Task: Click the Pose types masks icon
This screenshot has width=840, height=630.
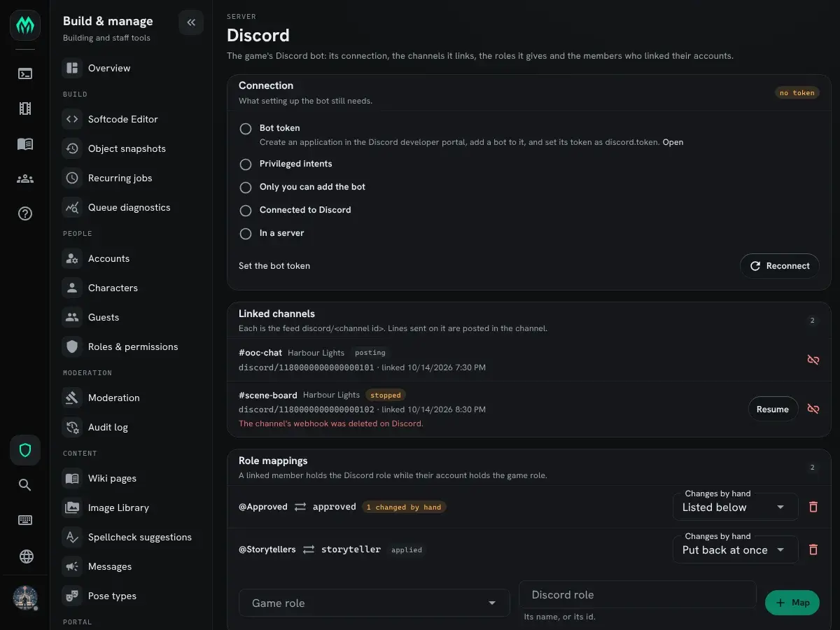Action: (x=72, y=596)
